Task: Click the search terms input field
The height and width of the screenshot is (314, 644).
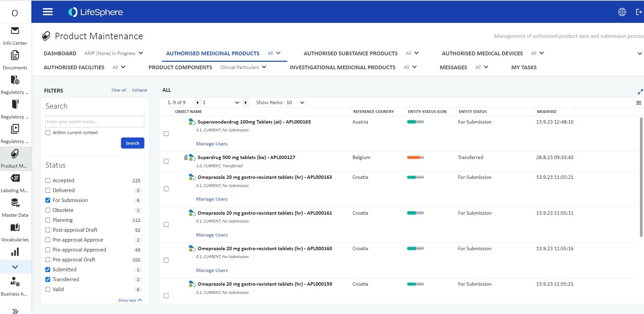Action: click(94, 122)
